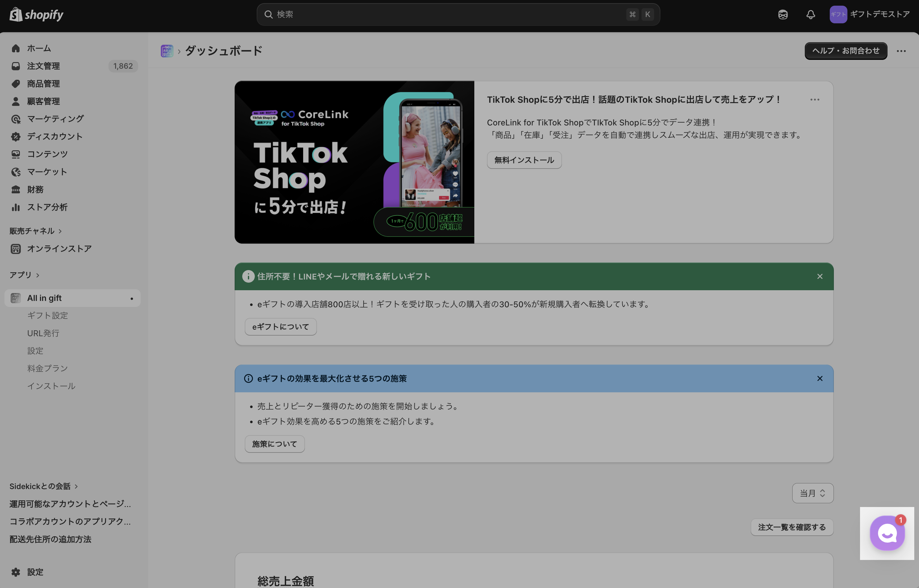The image size is (919, 588).
Task: Expand the アプリ section chevron
Action: 38,275
